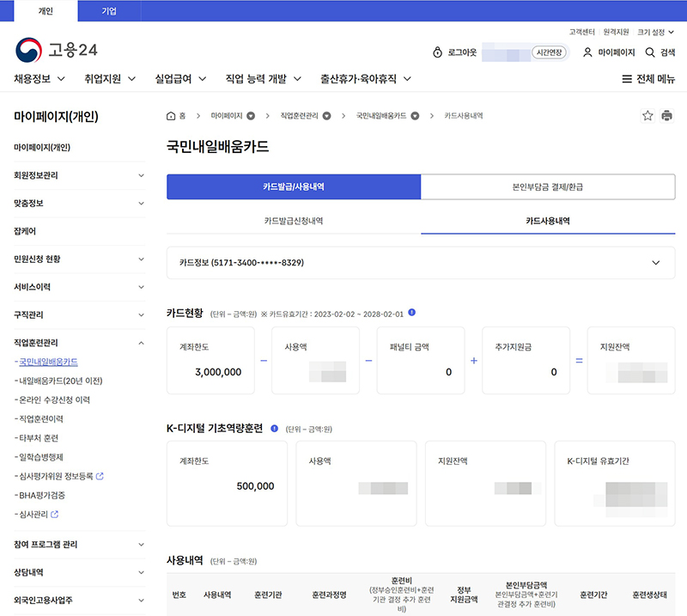The image size is (687, 616).
Task: Click the home icon in the breadcrumb
Action: tap(171, 114)
